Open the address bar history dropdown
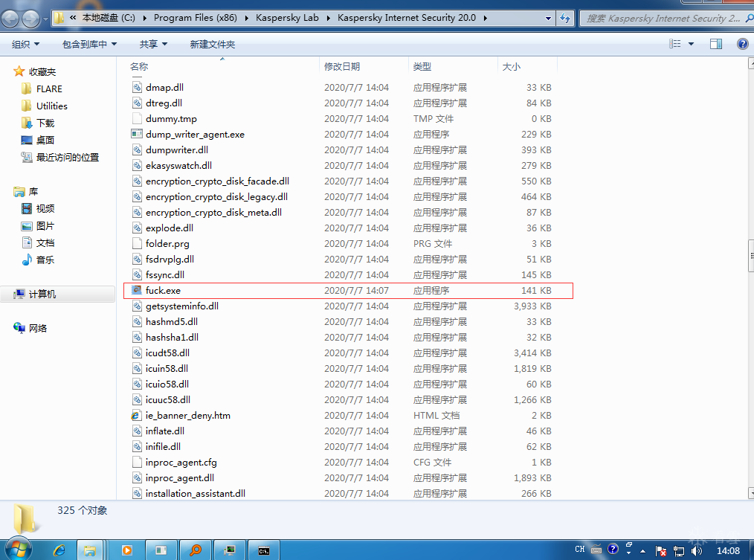The width and height of the screenshot is (754, 560). pyautogui.click(x=548, y=19)
